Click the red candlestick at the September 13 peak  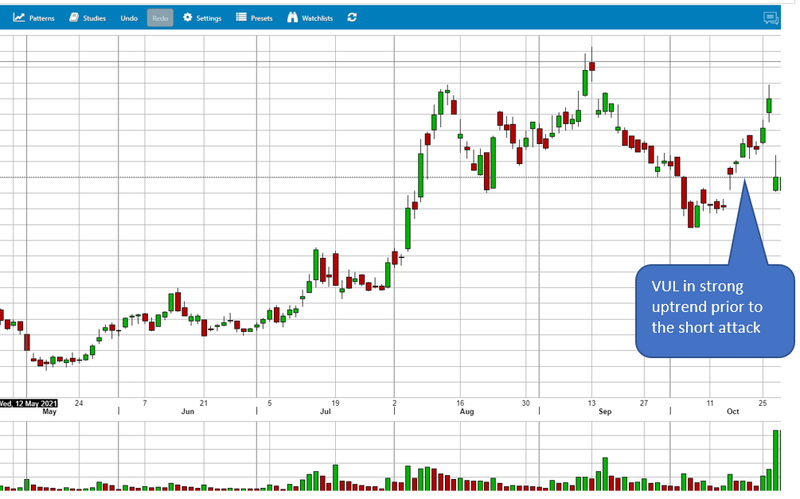[592, 66]
